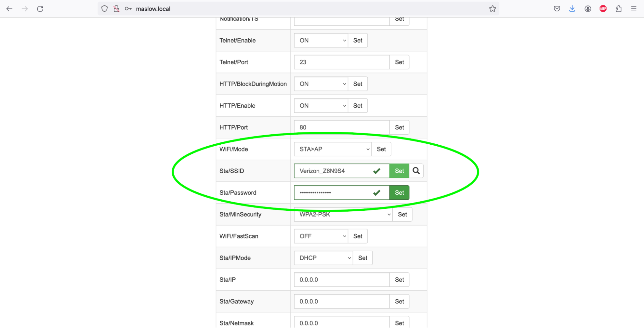The image size is (644, 328).
Task: Open the Telnet/Enable dropdown
Action: pyautogui.click(x=321, y=40)
